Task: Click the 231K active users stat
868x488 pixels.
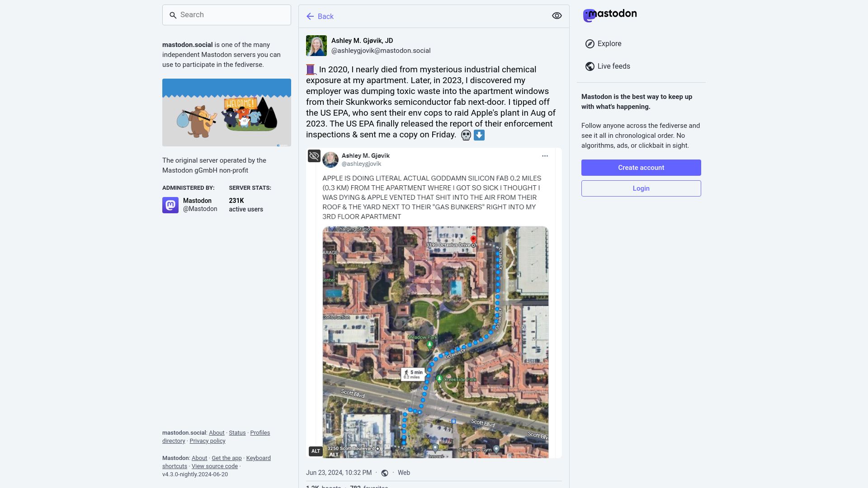Action: pos(246,205)
